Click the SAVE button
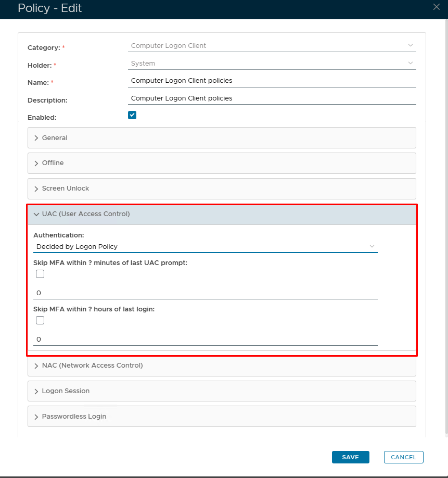The width and height of the screenshot is (448, 478). (350, 457)
